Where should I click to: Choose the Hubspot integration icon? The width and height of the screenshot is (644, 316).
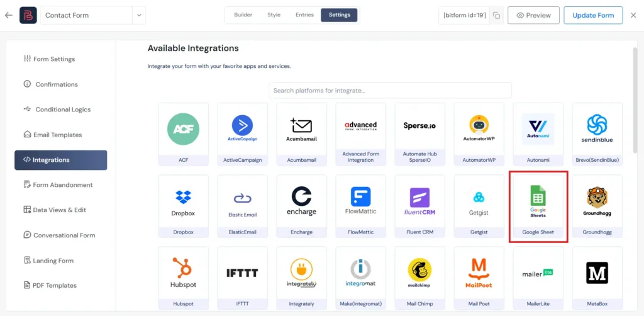(183, 273)
